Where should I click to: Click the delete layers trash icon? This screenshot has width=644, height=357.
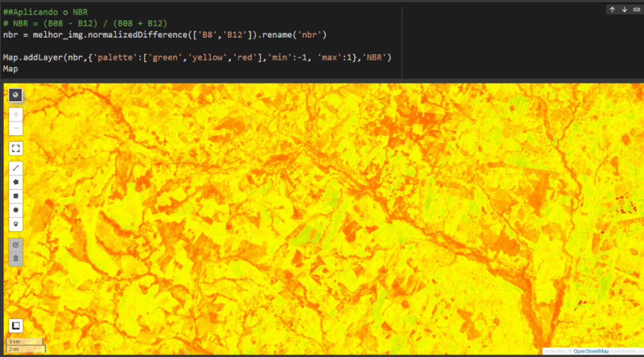(x=16, y=258)
